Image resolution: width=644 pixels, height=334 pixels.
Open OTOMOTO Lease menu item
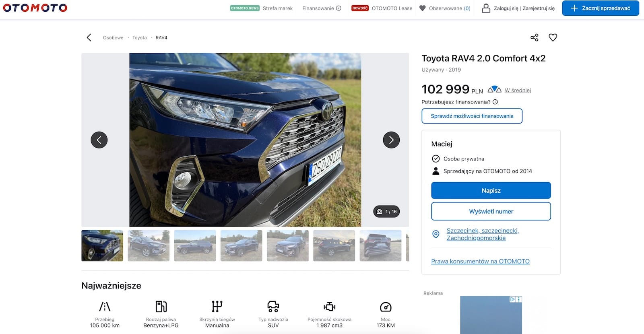(x=392, y=8)
